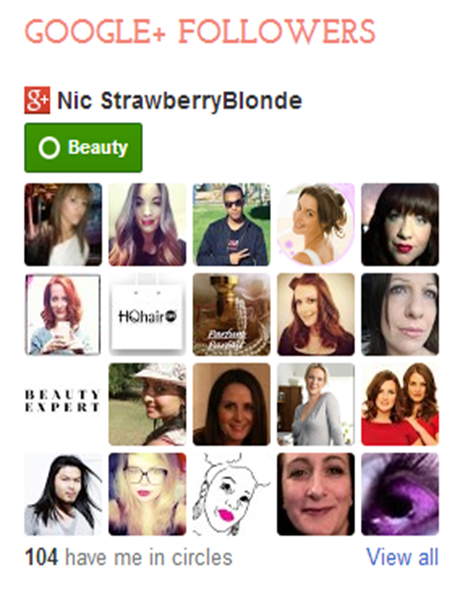Select the Beauty Expert text logo avatar
Viewport: 473px width, 591px height.
(63, 404)
